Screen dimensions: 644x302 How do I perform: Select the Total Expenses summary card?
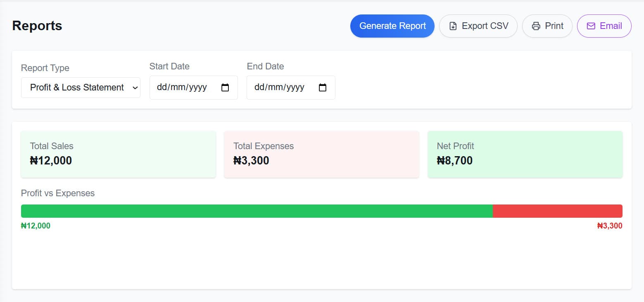point(321,154)
